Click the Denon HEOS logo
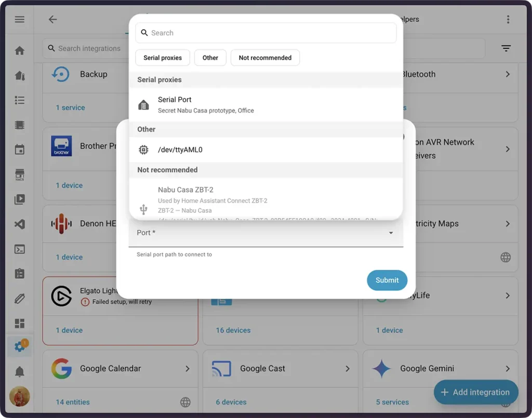The image size is (532, 418). (x=61, y=224)
